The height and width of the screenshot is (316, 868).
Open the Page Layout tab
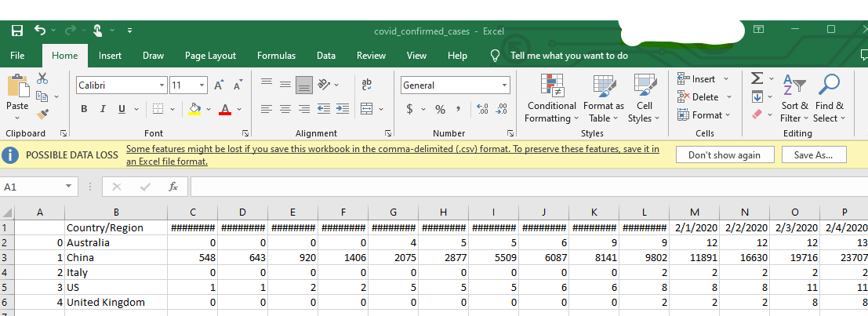coord(210,56)
